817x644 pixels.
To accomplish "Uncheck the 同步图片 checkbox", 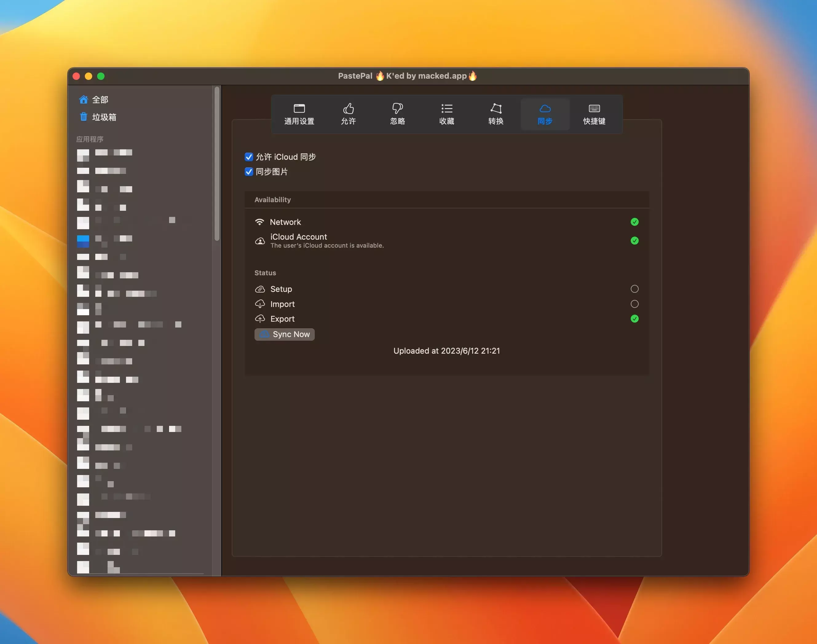I will coord(249,172).
